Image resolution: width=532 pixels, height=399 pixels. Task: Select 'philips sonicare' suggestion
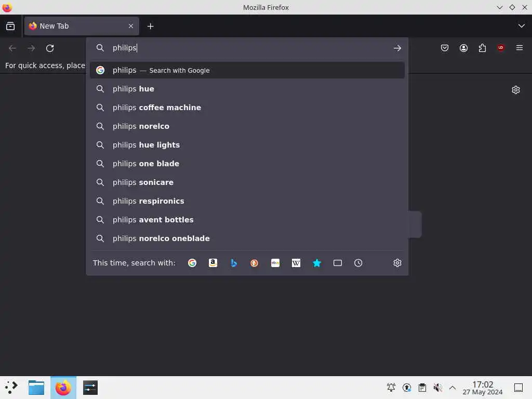pyautogui.click(x=247, y=182)
